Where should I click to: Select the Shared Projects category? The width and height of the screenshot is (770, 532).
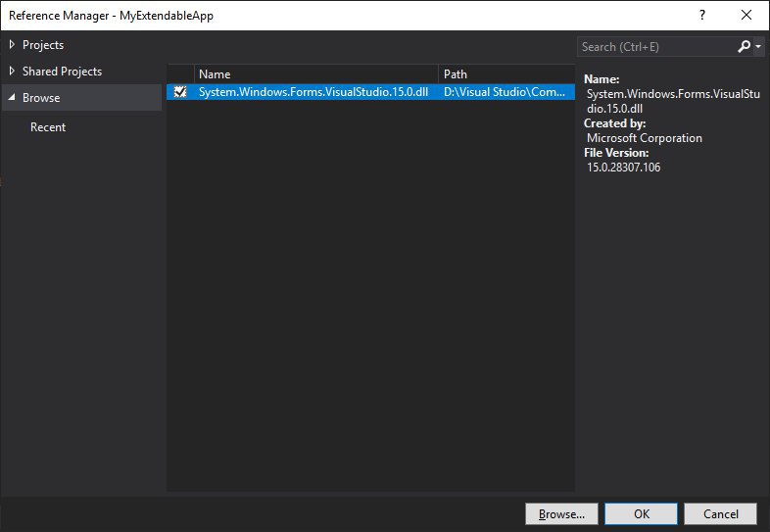pos(63,72)
